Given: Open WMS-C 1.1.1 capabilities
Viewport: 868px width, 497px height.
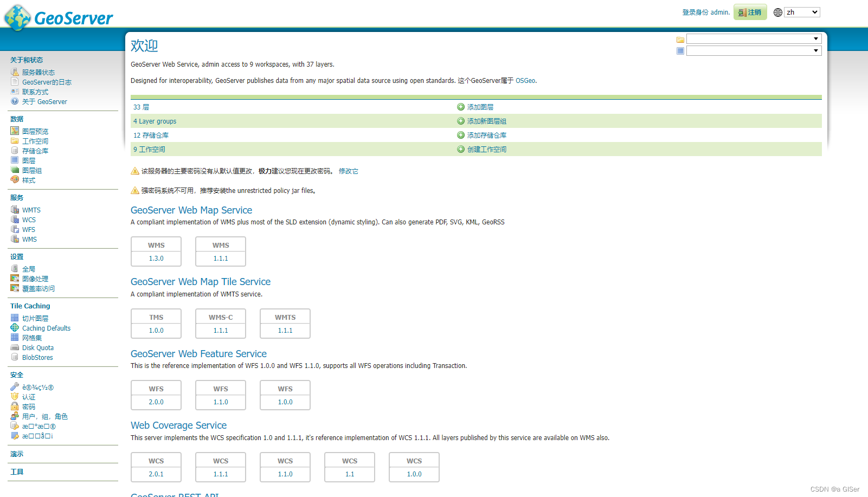Looking at the screenshot, I should 221,330.
